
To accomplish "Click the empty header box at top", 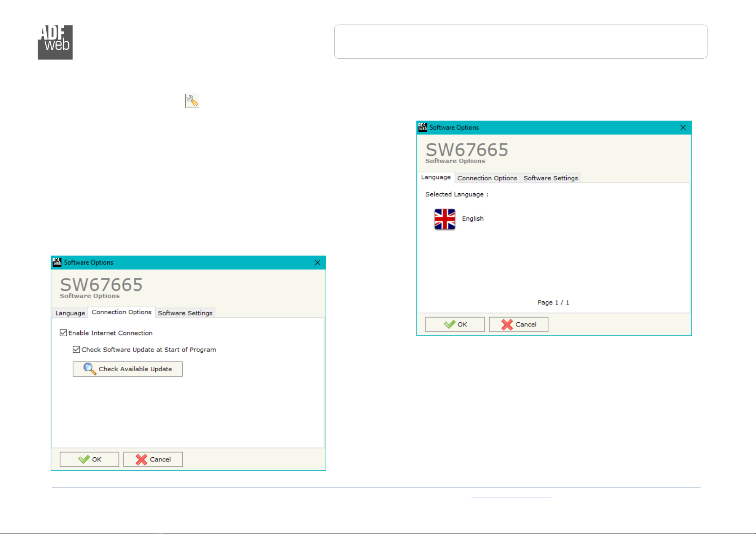I will point(520,41).
